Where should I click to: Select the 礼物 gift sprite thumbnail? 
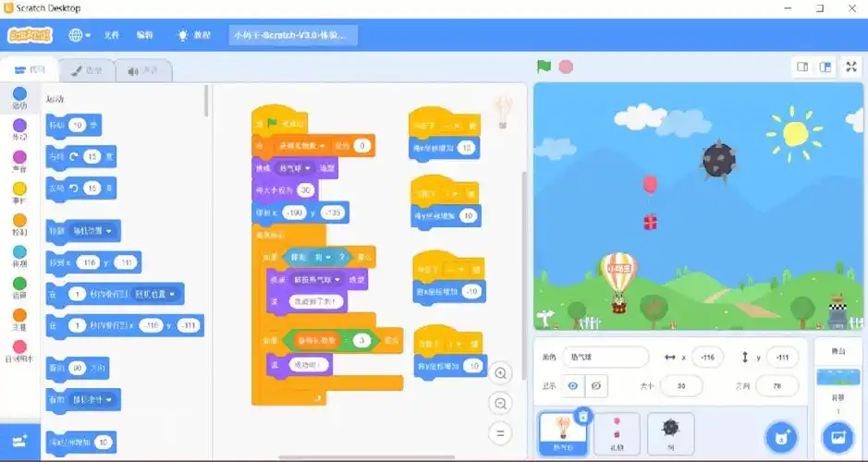617,433
